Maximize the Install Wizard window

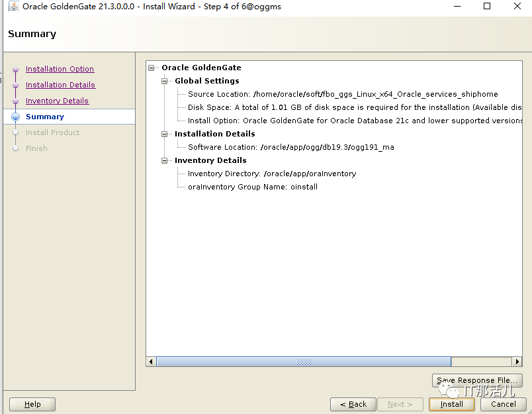pyautogui.click(x=487, y=6)
